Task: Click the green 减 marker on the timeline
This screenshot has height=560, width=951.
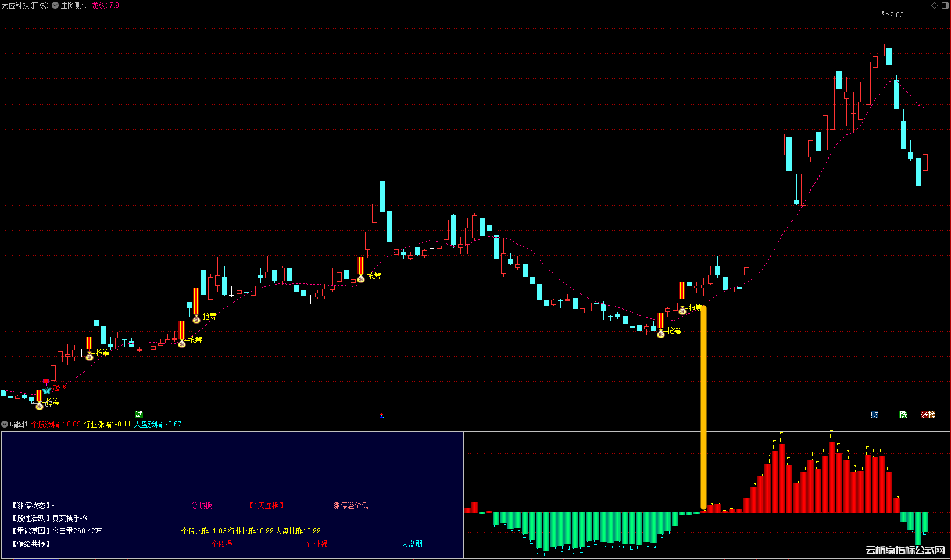Action: click(139, 414)
